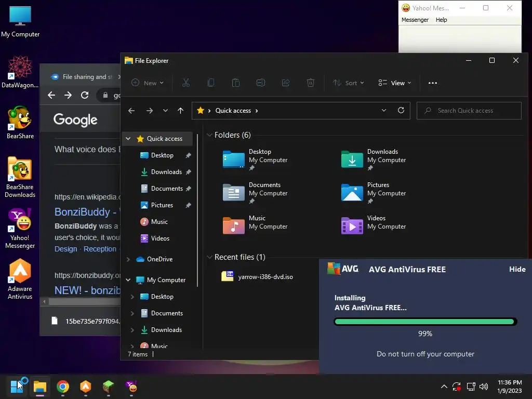Go back in File Explorer navigation
Screen dimensions: 532x399
pyautogui.click(x=131, y=111)
